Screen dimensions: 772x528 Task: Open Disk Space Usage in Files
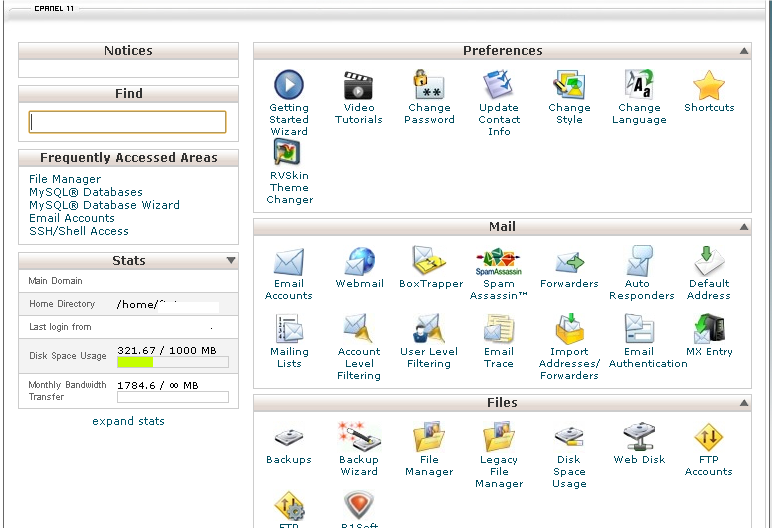[569, 439]
